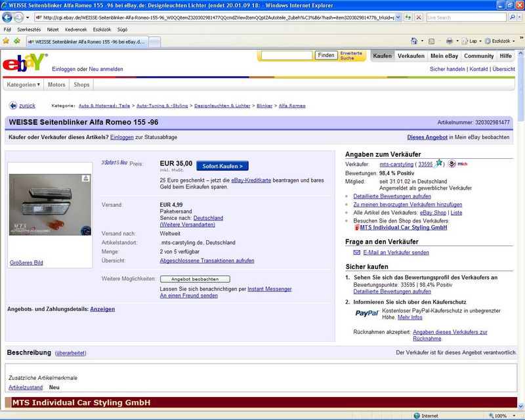
Task: Stop loading with the red X icon
Action: tap(419, 18)
